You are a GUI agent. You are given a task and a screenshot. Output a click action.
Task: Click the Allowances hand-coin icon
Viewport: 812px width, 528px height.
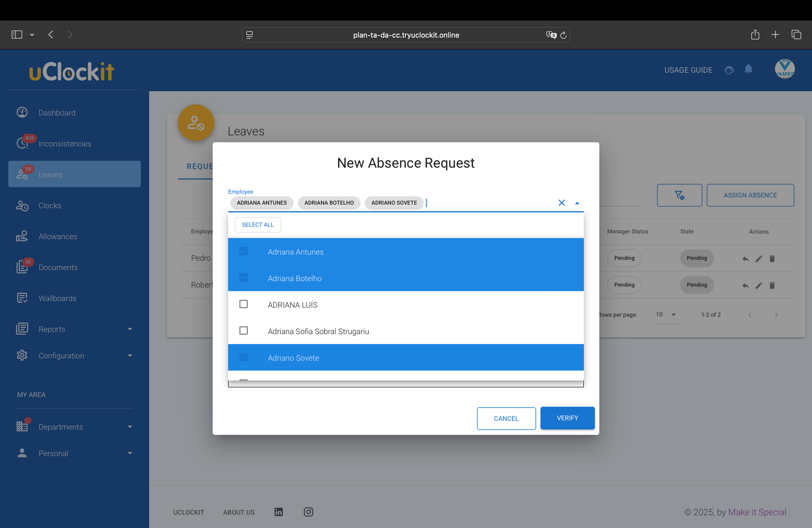click(x=22, y=236)
